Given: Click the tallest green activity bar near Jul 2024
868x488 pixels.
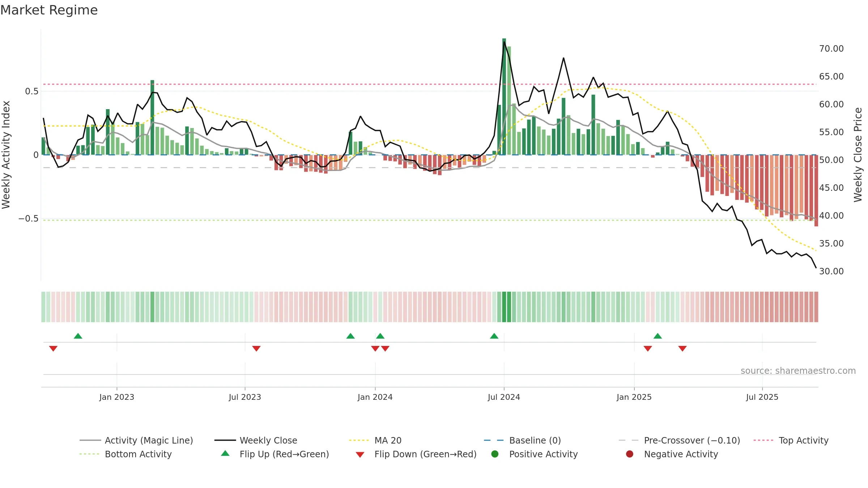Looking at the screenshot, I should point(504,97).
